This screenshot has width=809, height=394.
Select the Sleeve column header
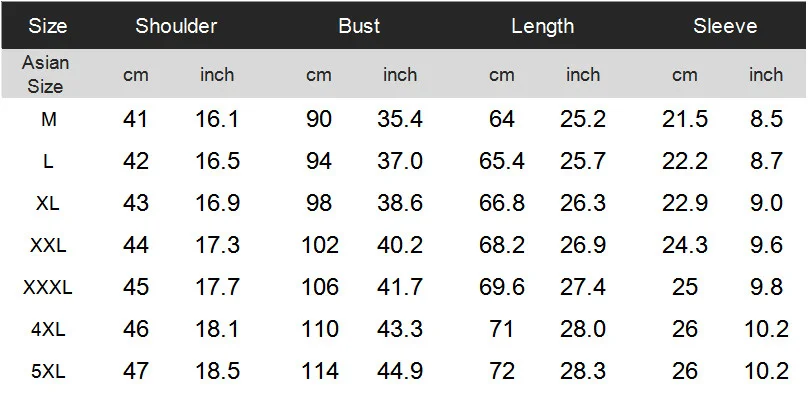click(x=725, y=26)
